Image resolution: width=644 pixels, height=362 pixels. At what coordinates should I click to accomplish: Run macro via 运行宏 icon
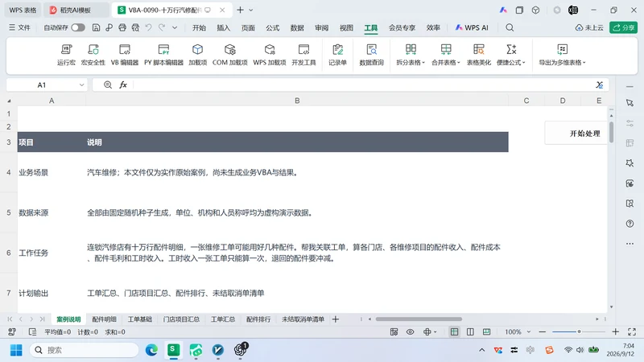(x=66, y=55)
